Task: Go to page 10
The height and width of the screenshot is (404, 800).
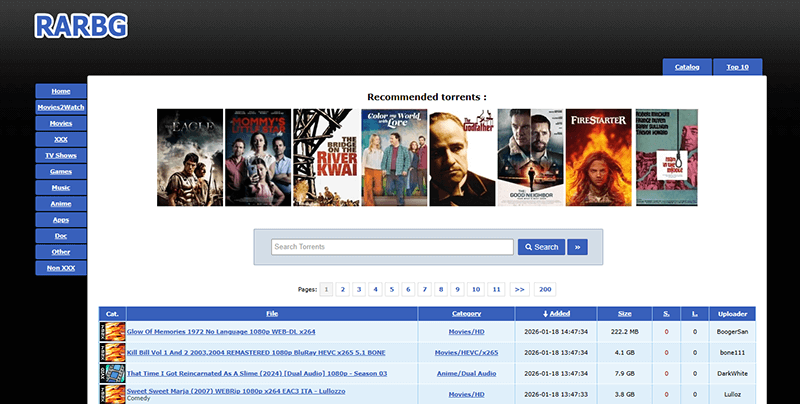Action: (x=476, y=289)
